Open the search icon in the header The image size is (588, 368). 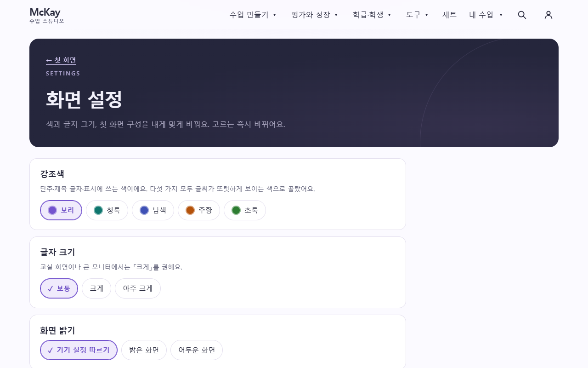pos(522,15)
